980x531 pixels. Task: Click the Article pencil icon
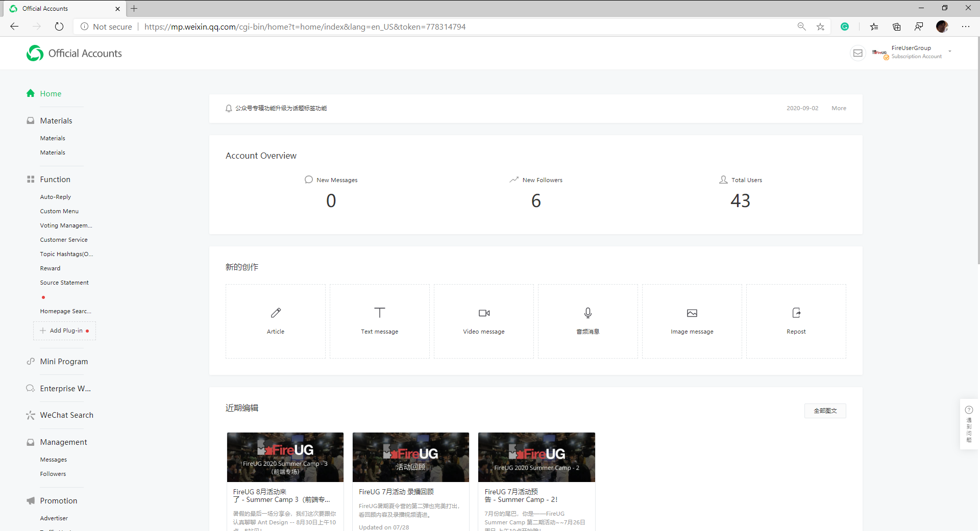pos(276,313)
